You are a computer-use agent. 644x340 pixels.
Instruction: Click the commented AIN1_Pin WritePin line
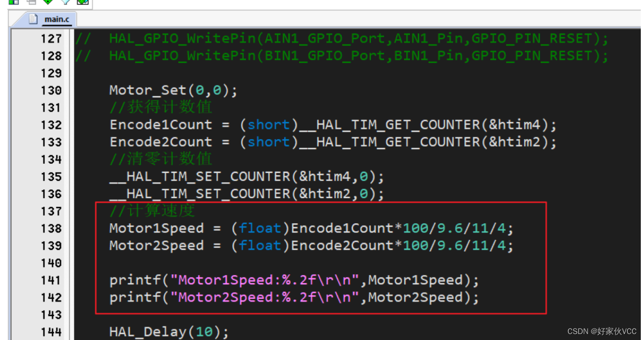(x=342, y=39)
